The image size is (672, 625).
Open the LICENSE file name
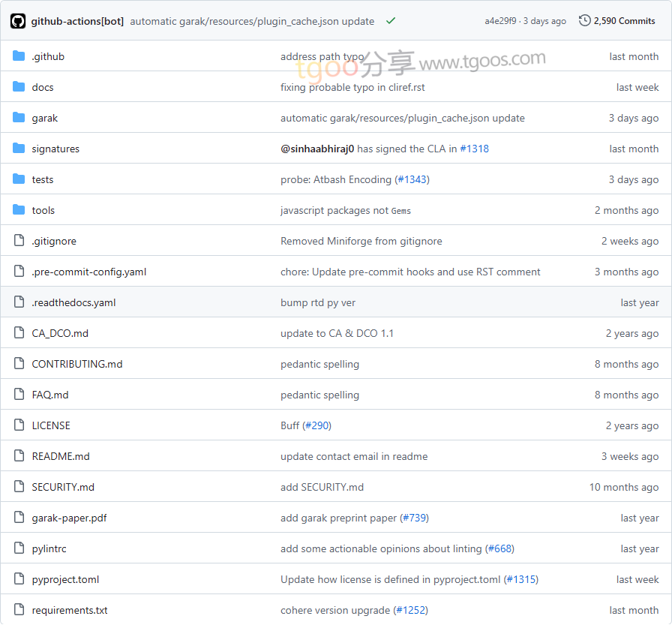point(50,425)
